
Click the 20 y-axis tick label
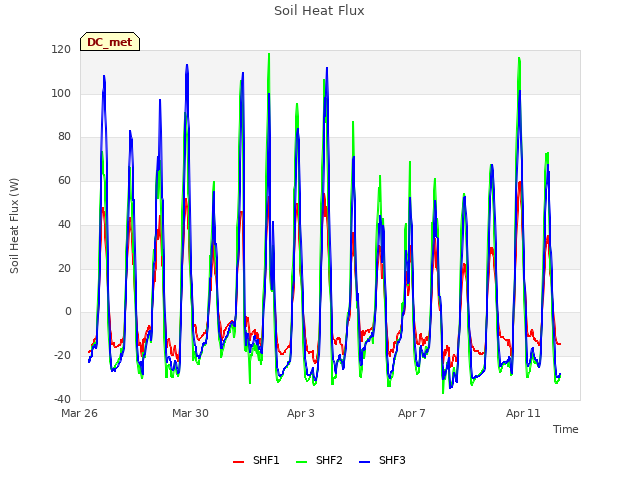(64, 268)
